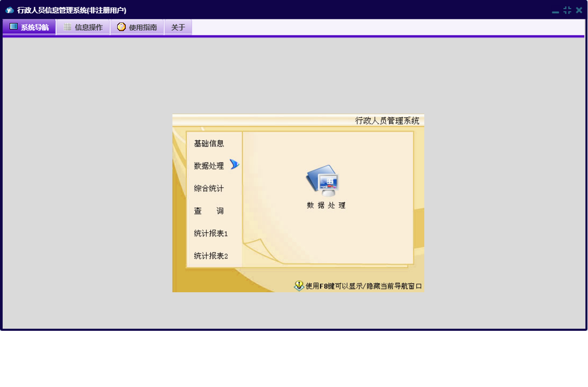Click the app logo in the title bar
This screenshot has width=588, height=387.
[10, 10]
